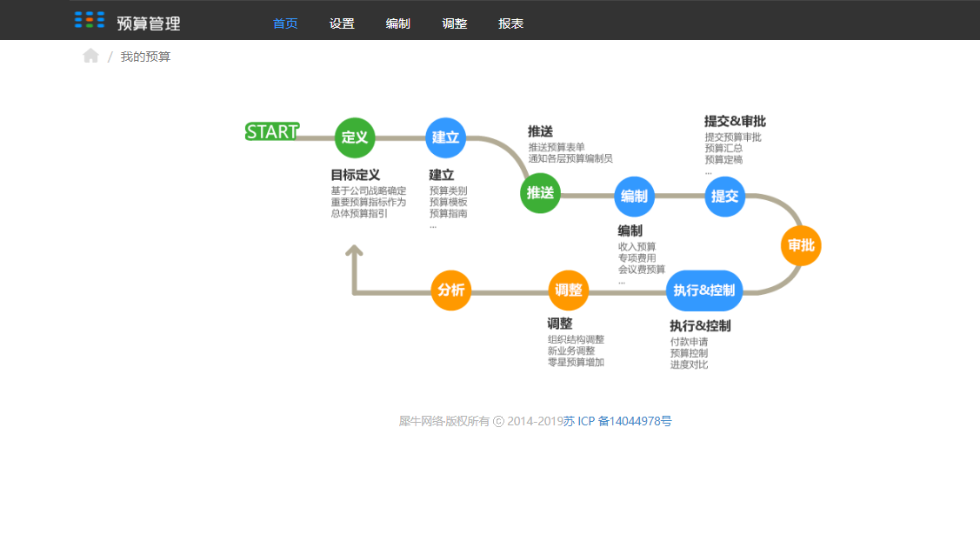980x548 pixels.
Task: Click the orange 审批 circle node
Action: coord(801,245)
